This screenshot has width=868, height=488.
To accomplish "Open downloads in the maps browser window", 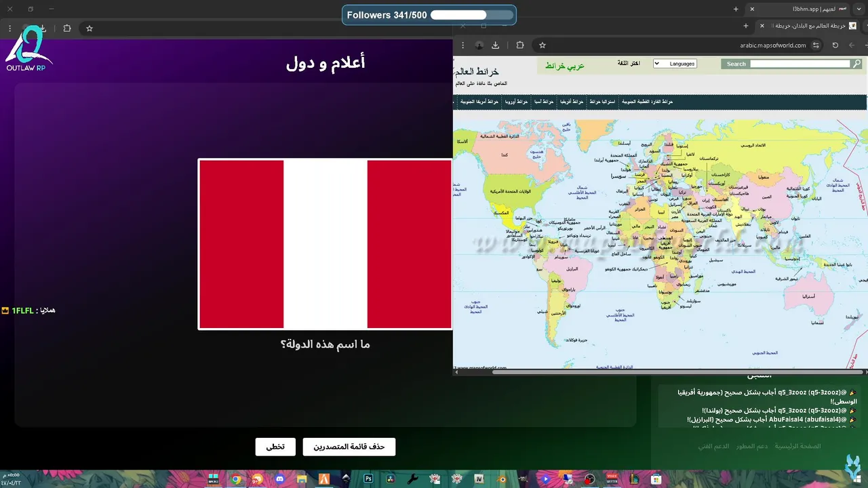I will point(496,45).
